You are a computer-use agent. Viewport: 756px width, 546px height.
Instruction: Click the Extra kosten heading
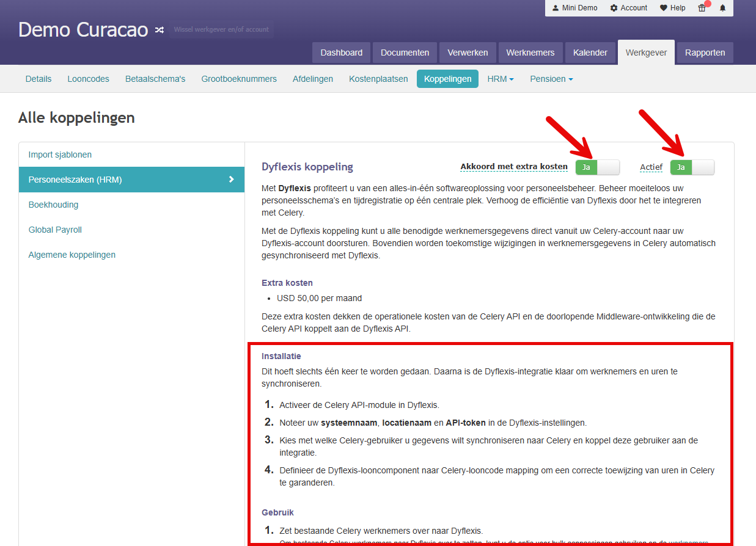(x=287, y=283)
